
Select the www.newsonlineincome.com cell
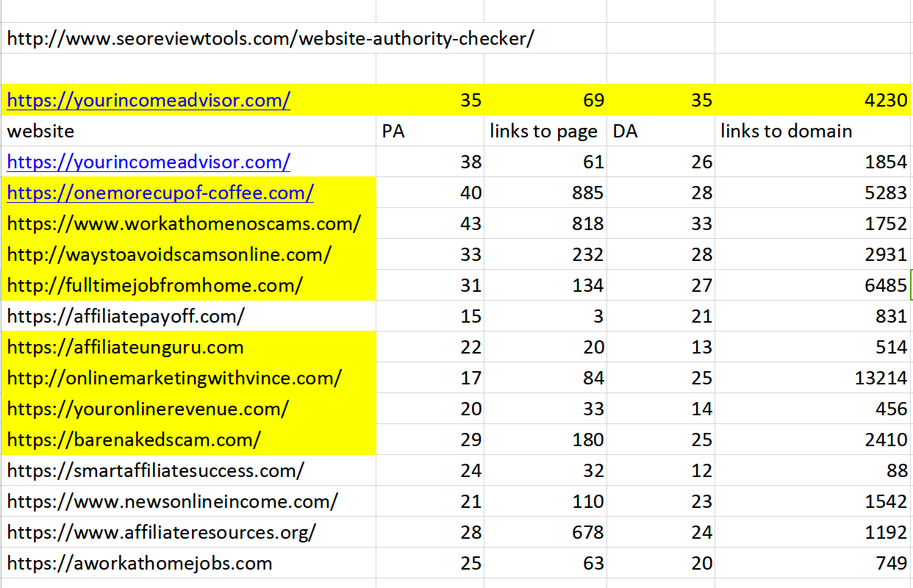click(x=188, y=501)
